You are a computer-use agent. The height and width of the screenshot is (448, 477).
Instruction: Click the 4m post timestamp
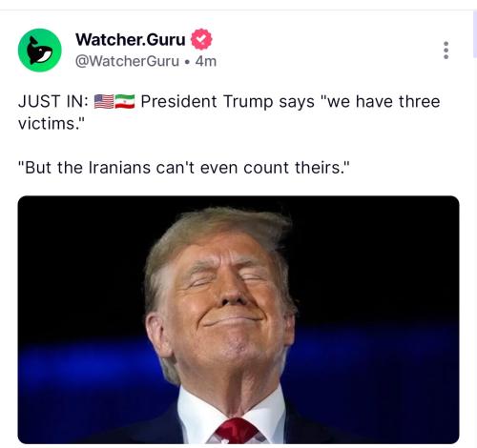point(206,61)
